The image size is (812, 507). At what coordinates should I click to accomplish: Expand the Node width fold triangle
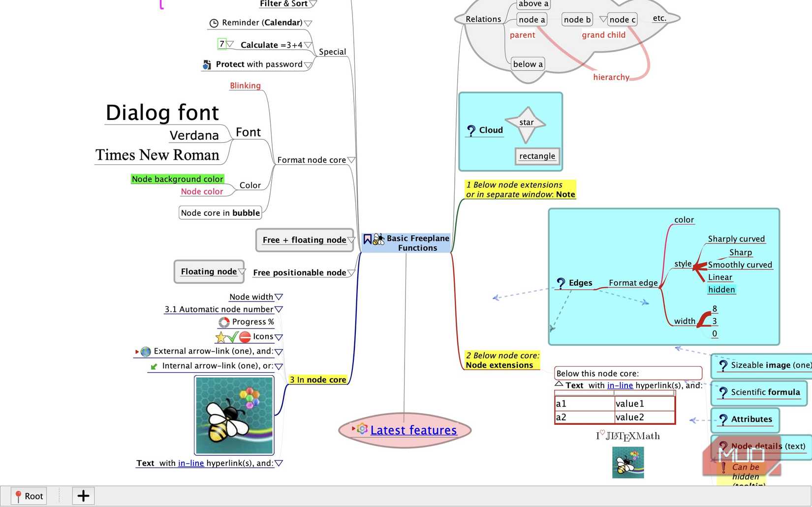pyautogui.click(x=279, y=297)
